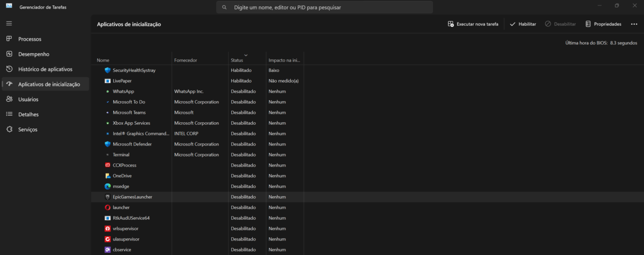Click the Microsoft Defender shield icon

pos(107,144)
